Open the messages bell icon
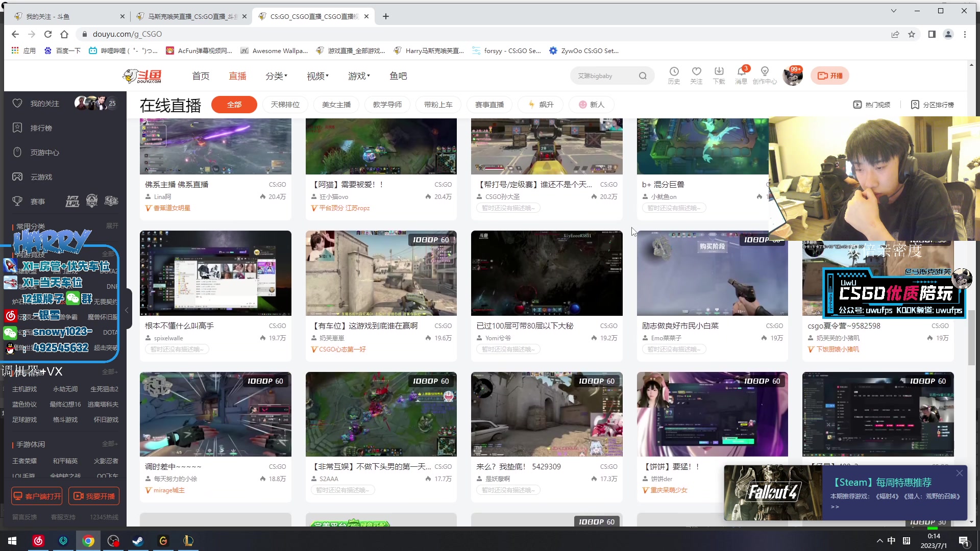Screen dimensions: 980x551 pos(741,75)
